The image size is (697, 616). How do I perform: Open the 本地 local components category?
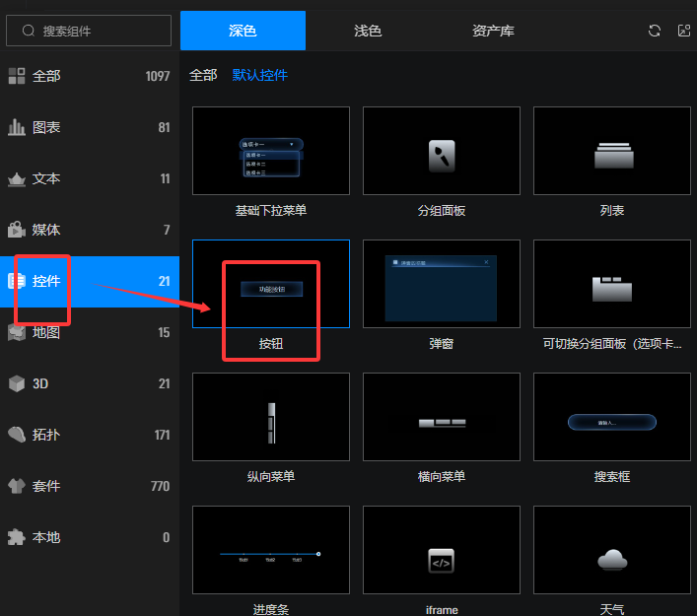point(46,537)
